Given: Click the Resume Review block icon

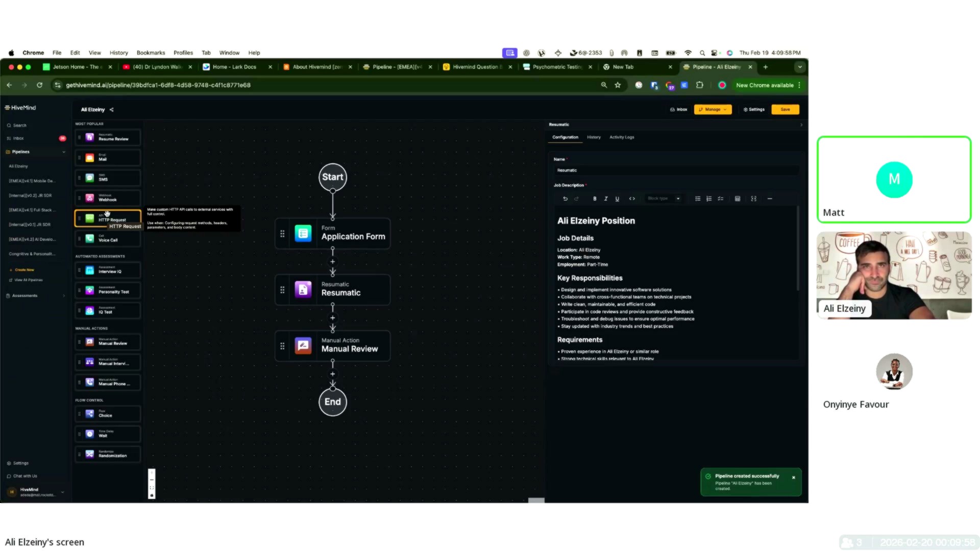Looking at the screenshot, I should (x=90, y=137).
